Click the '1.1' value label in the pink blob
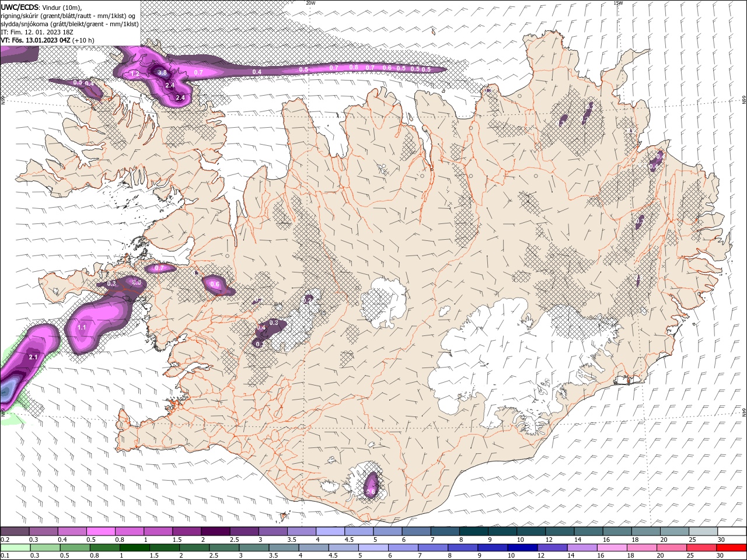Image resolution: width=747 pixels, height=560 pixels. pyautogui.click(x=82, y=328)
